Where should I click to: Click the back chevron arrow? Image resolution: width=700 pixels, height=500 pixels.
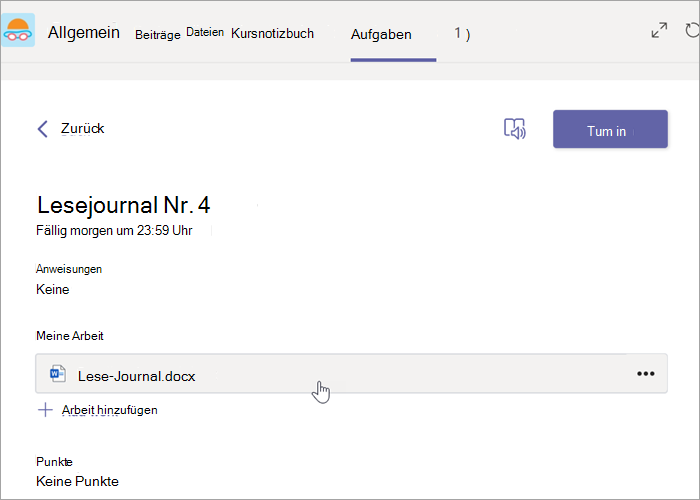click(42, 129)
